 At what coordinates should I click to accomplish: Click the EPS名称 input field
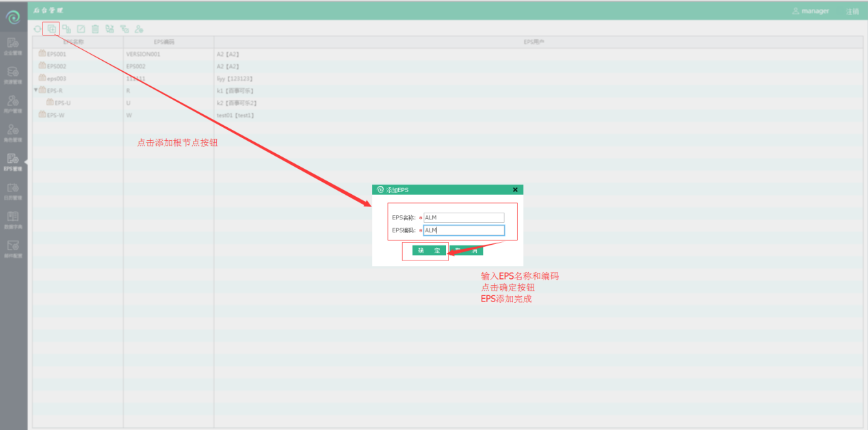click(463, 217)
